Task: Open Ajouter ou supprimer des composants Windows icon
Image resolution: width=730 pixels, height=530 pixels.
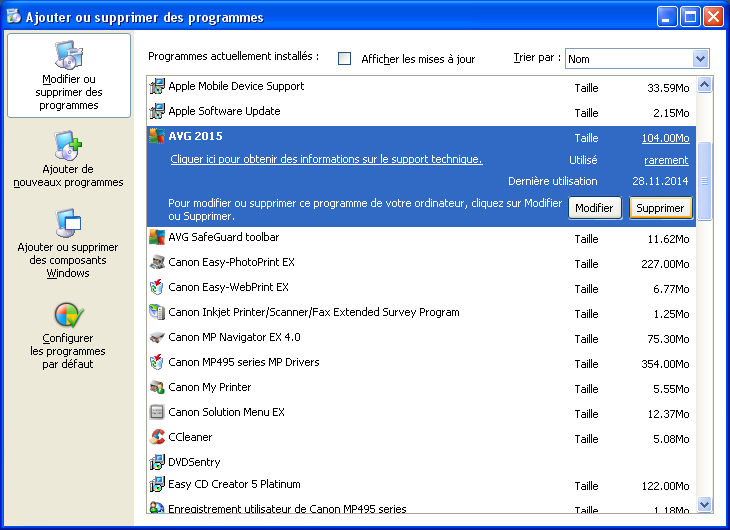Action: [x=68, y=223]
